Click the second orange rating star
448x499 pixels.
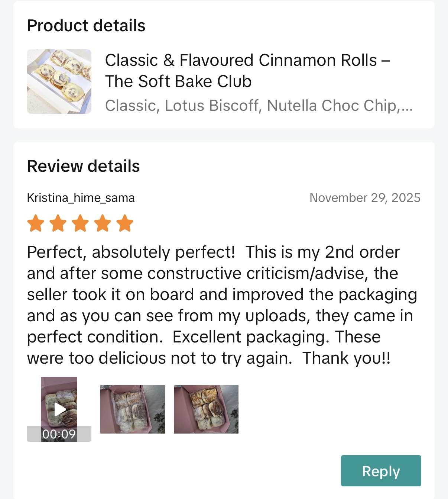click(58, 223)
